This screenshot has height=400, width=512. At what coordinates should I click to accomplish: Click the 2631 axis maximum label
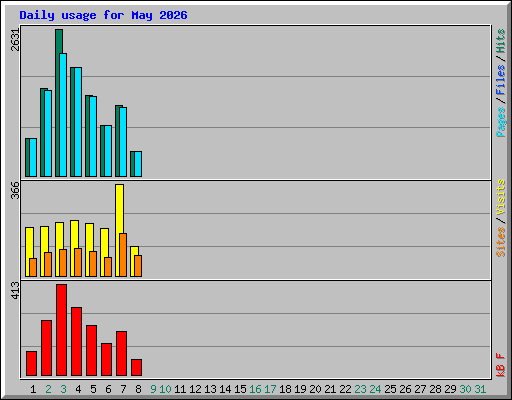point(15,40)
